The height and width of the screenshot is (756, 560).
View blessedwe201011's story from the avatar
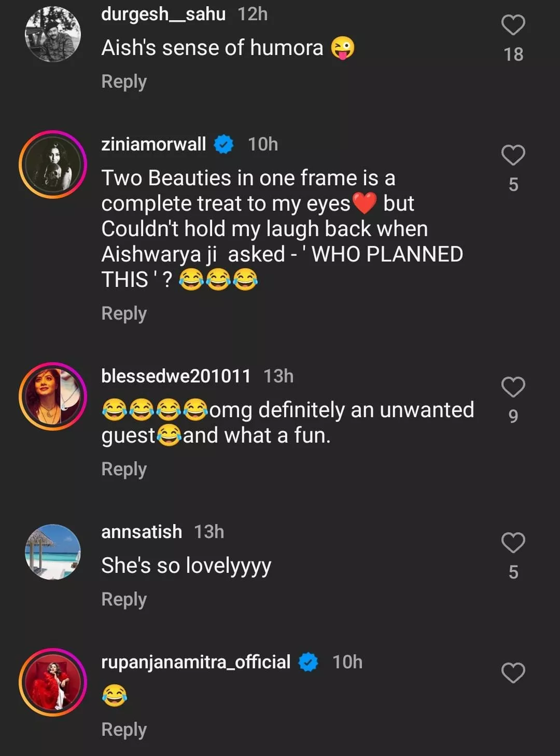click(x=53, y=396)
